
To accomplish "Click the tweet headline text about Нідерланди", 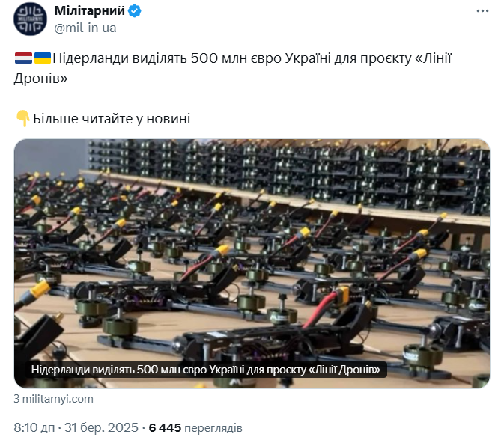I will coord(233,68).
